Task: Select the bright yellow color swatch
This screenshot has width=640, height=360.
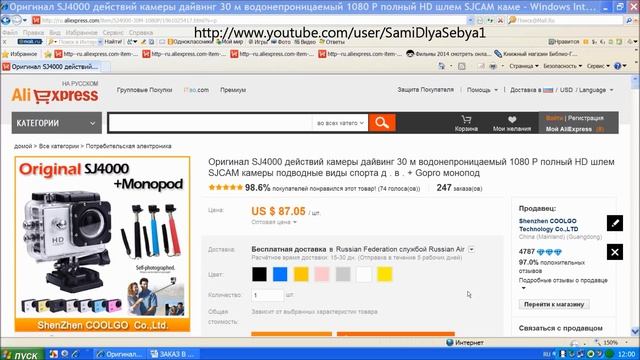Action: (x=384, y=274)
